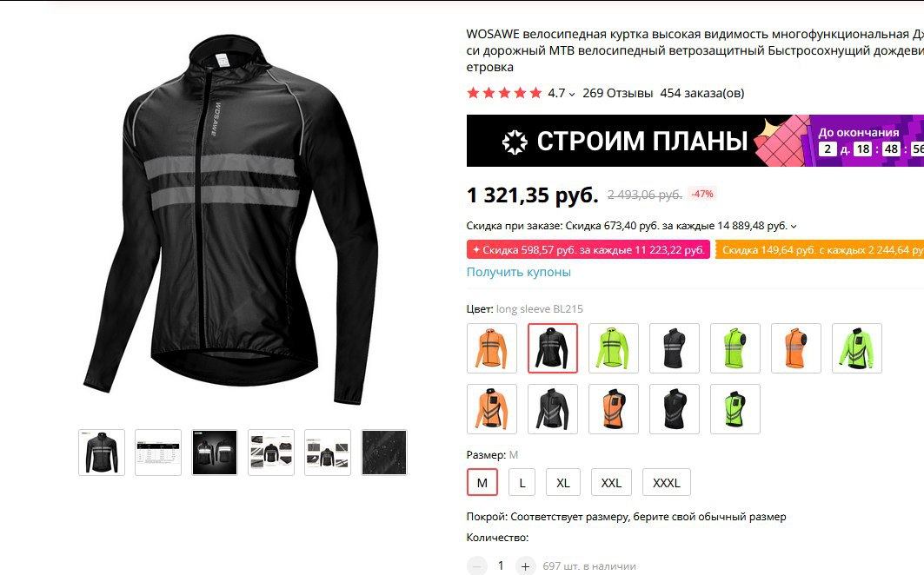This screenshot has height=575, width=924.
Task: Open the 269 Отзывы reviews link
Action: tap(617, 93)
